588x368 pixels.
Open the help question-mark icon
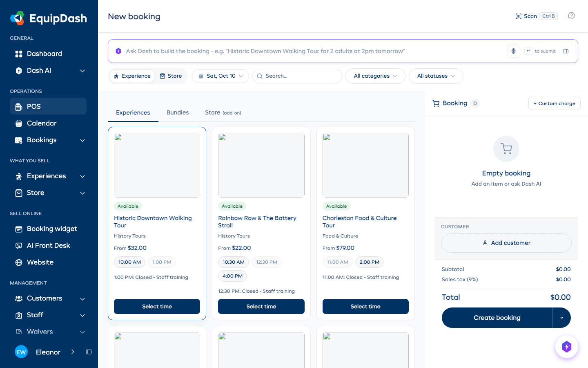[571, 16]
